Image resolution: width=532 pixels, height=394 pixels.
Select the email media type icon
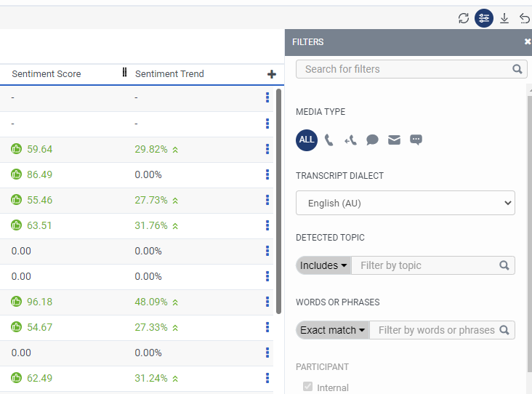394,140
